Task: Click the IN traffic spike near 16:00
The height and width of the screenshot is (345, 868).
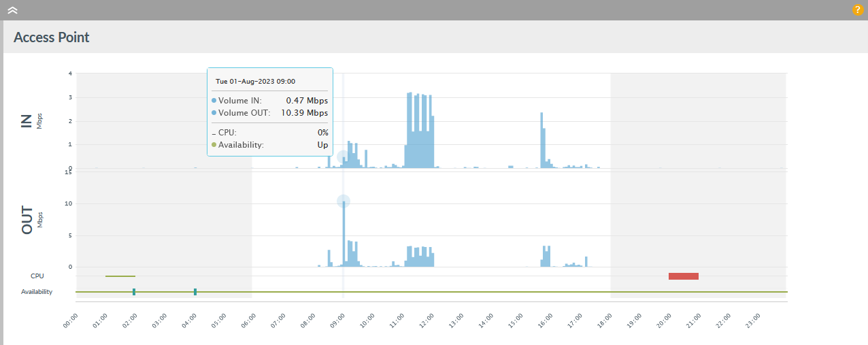Action: (541, 139)
